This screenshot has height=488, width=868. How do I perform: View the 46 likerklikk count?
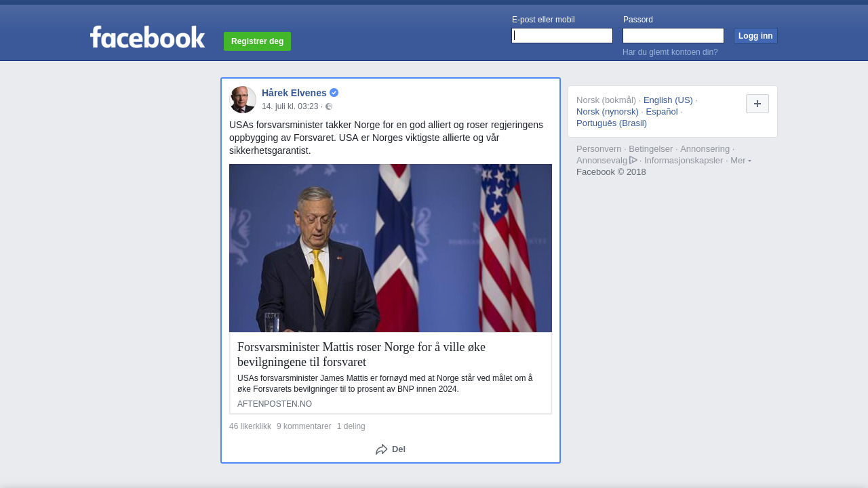pos(250,426)
